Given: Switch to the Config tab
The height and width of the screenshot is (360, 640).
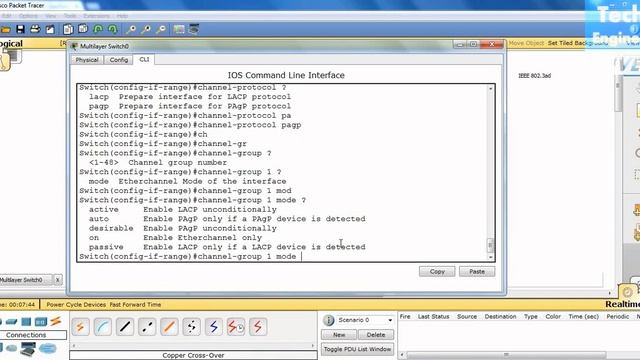Looking at the screenshot, I should 119,60.
